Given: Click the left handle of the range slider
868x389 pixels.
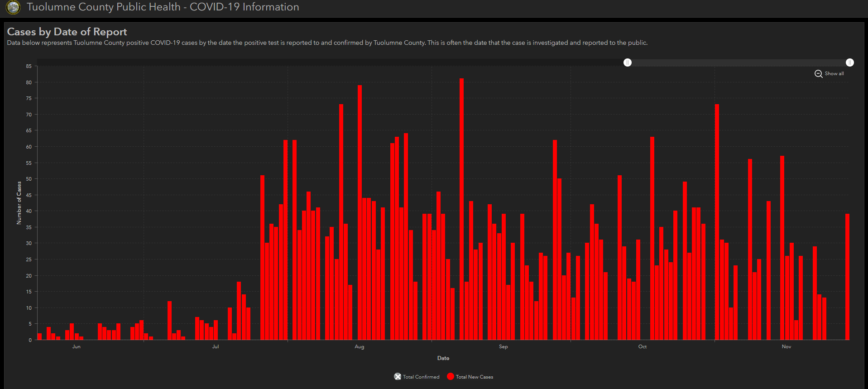Looking at the screenshot, I should [628, 62].
